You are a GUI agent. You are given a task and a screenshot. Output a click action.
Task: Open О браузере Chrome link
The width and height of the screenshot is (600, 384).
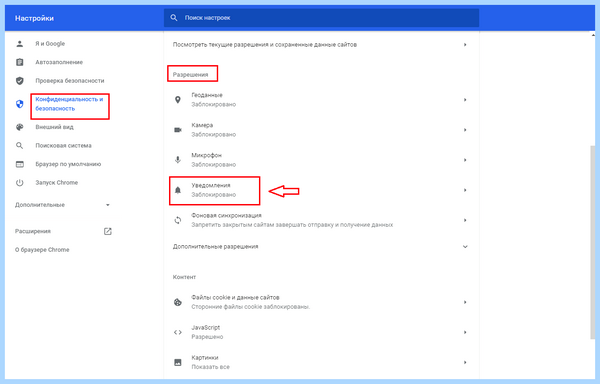pyautogui.click(x=42, y=250)
